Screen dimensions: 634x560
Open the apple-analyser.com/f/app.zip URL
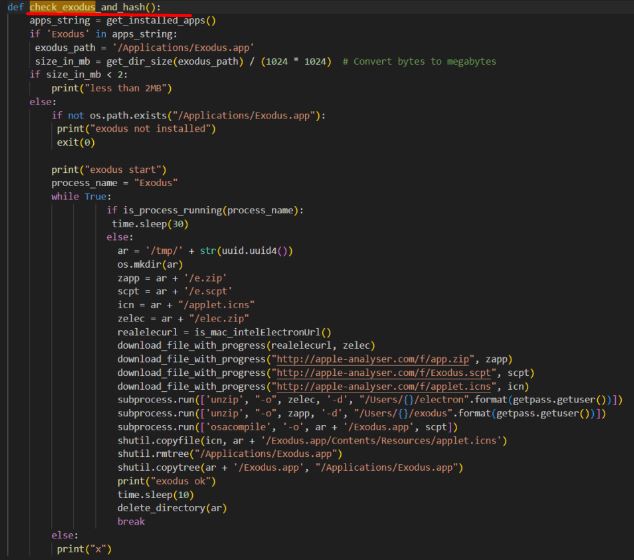pyautogui.click(x=372, y=359)
